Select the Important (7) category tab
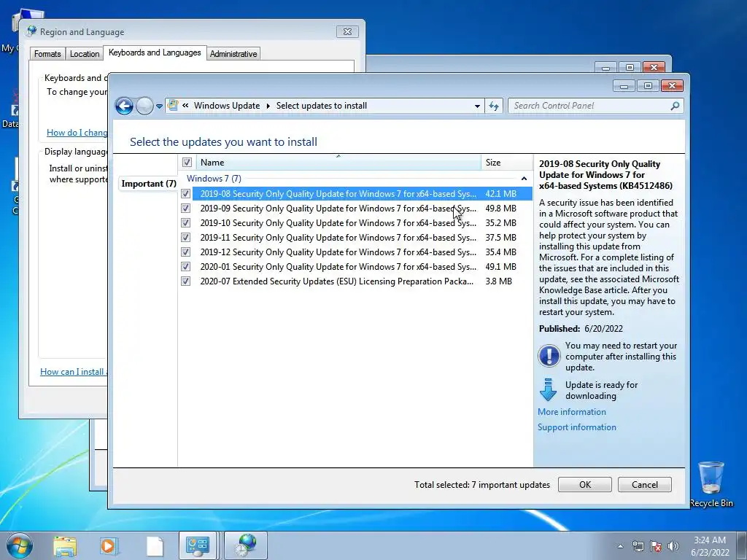This screenshot has width=747, height=560. [x=149, y=184]
